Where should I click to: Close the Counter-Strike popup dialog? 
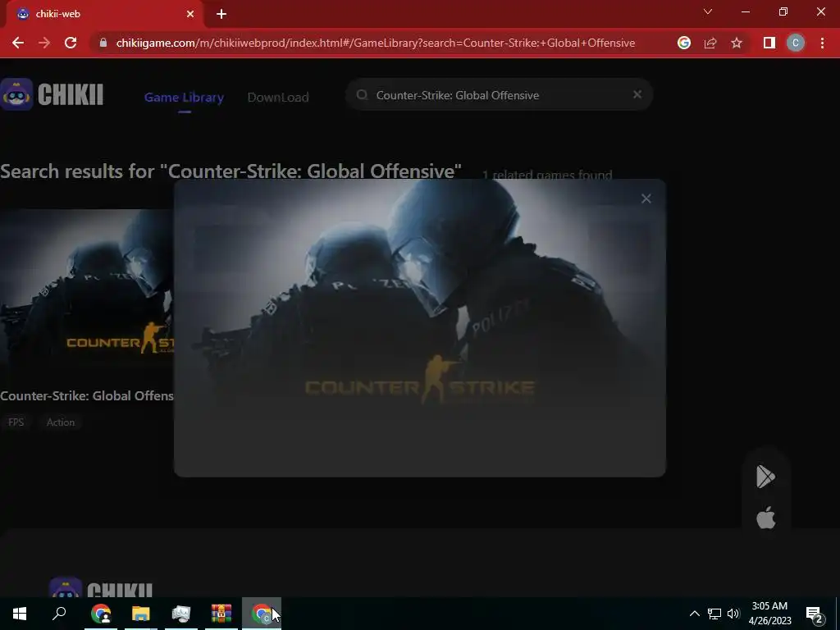[x=646, y=199]
